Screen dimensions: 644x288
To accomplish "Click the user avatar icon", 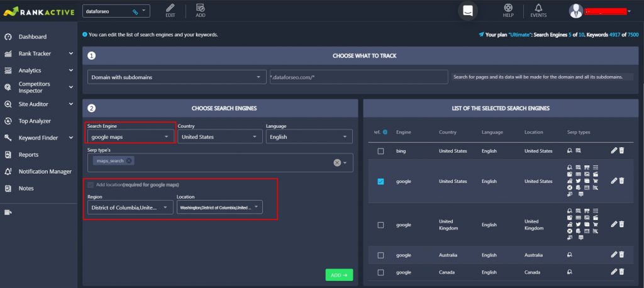I will coord(576,11).
